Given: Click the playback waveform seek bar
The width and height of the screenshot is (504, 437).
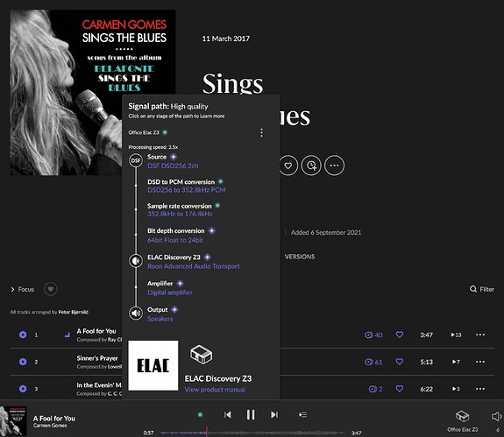Looking at the screenshot, I should point(252,433).
